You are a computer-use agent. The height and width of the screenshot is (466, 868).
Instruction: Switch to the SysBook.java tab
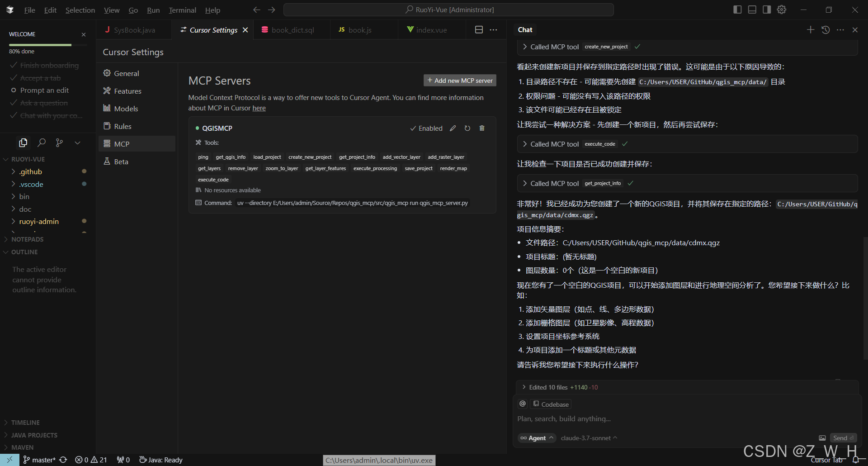click(x=134, y=30)
